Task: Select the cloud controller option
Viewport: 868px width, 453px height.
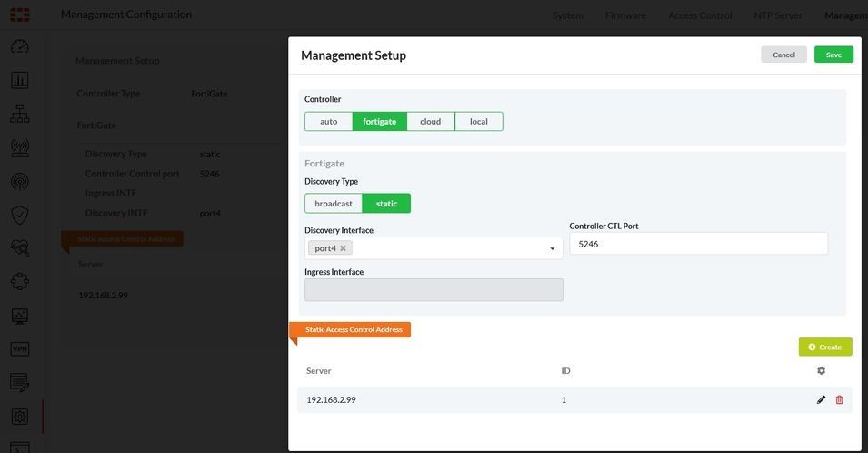Action: coord(430,121)
